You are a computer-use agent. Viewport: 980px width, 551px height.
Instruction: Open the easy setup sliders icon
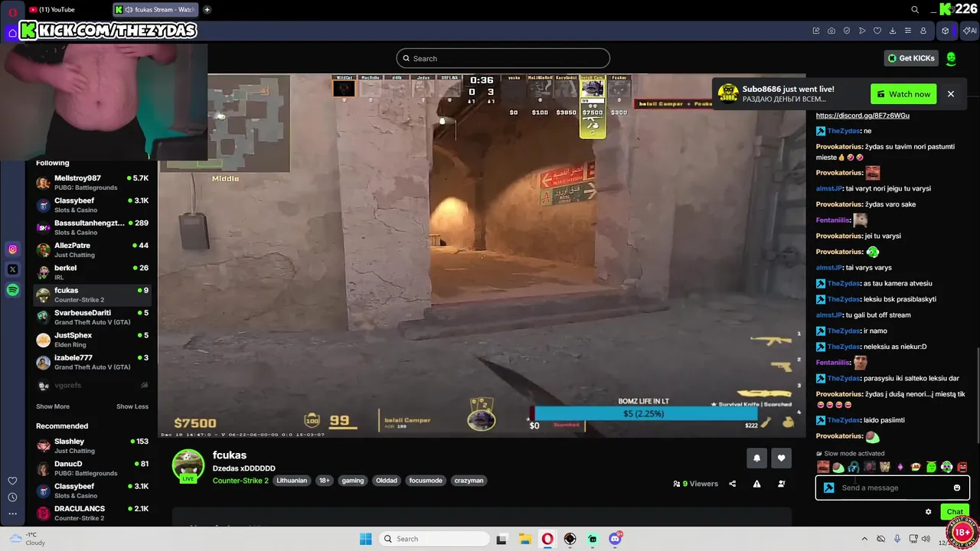[x=908, y=31]
